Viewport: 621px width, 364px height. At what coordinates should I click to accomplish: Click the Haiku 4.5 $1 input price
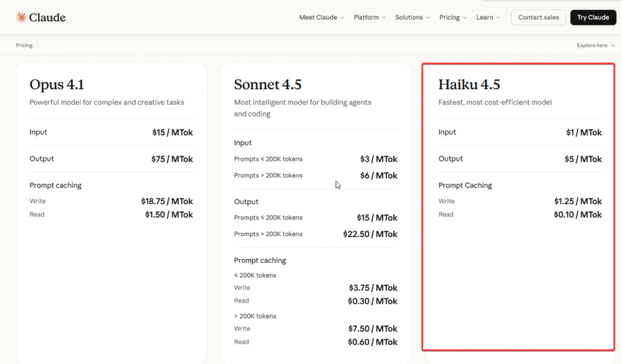584,133
